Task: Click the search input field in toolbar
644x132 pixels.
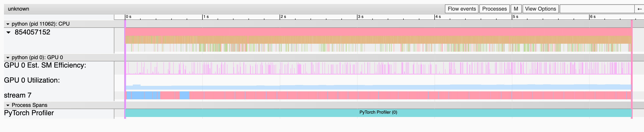Action: [597, 9]
